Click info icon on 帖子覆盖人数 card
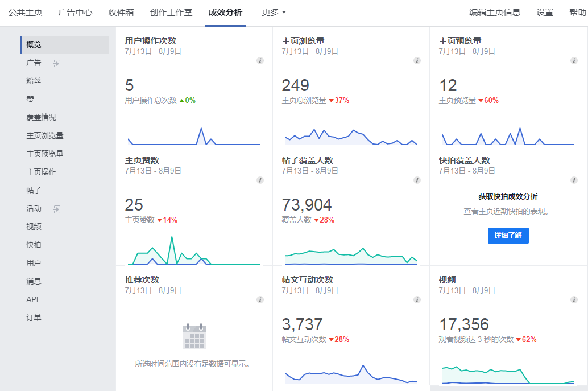Viewport: 588px width, 391px height. (417, 180)
